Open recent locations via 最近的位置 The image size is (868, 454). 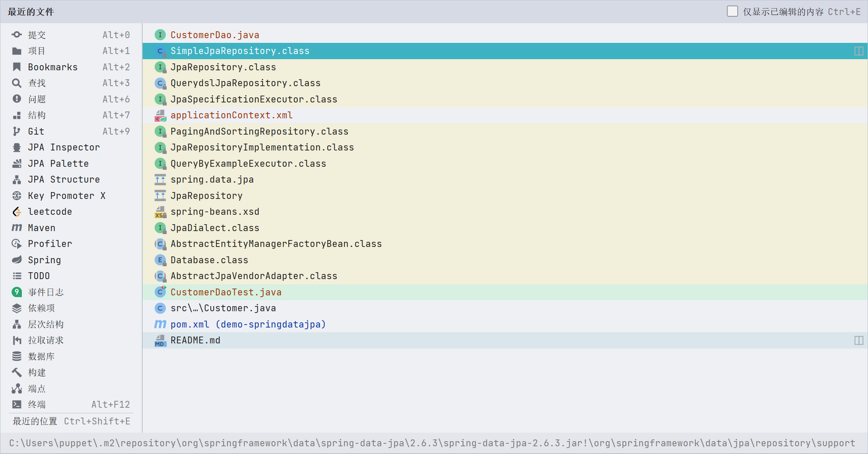[x=35, y=421]
